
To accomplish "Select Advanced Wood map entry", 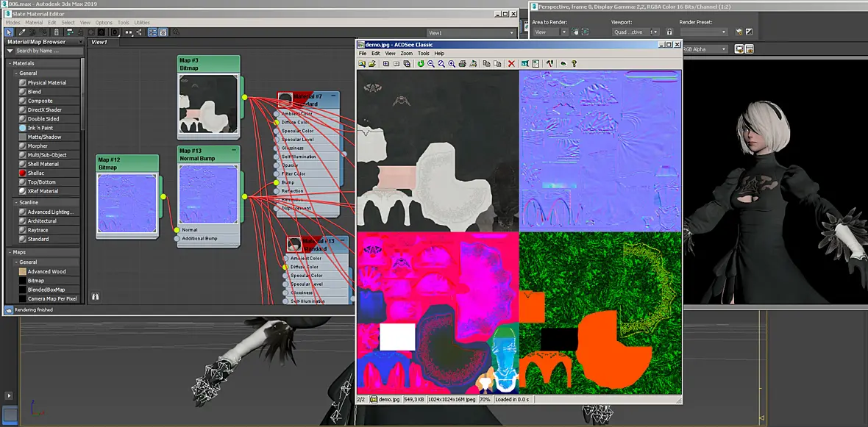I will (47, 272).
